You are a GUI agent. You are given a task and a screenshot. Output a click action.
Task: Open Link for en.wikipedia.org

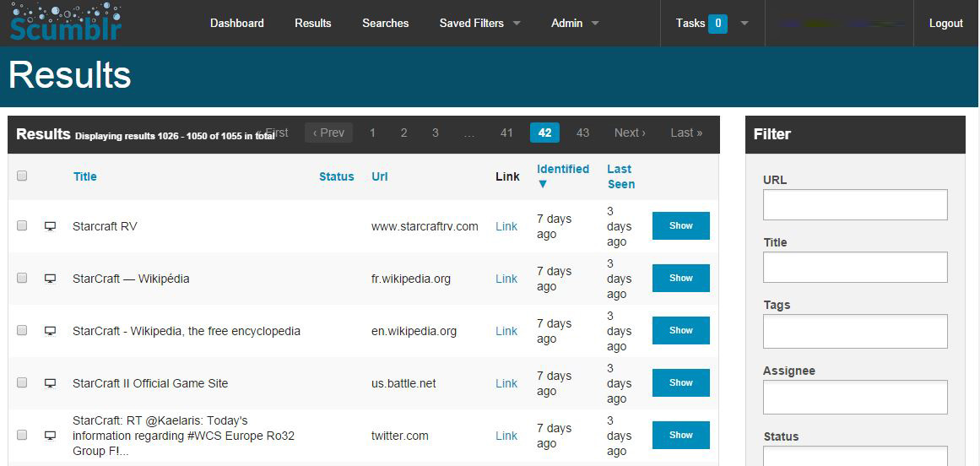click(x=506, y=332)
